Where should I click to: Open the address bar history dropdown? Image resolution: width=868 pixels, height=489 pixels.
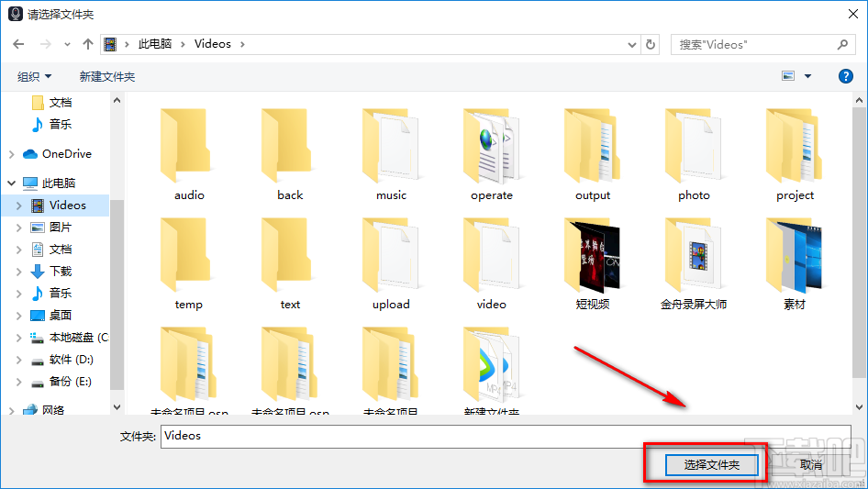click(632, 45)
